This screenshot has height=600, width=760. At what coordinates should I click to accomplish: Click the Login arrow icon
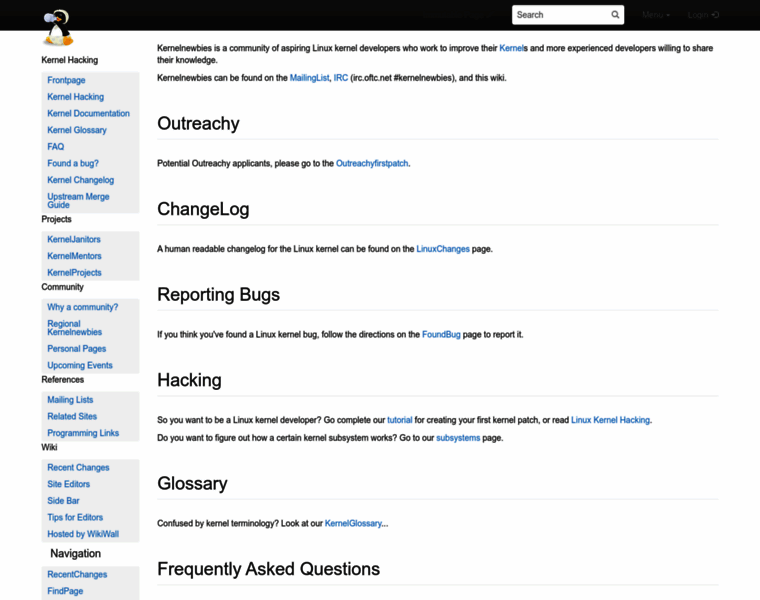click(715, 15)
